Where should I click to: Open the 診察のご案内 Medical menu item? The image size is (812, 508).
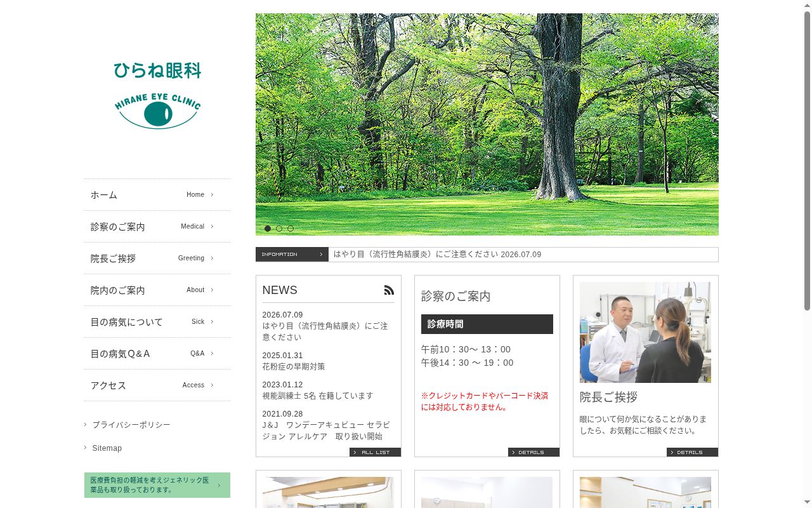pos(157,227)
